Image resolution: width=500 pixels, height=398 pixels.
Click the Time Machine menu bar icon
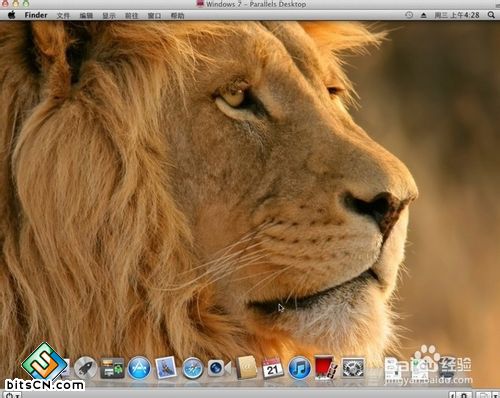coord(409,15)
